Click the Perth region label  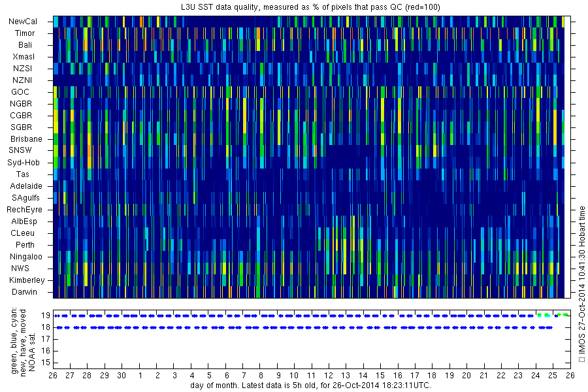[x=25, y=244]
